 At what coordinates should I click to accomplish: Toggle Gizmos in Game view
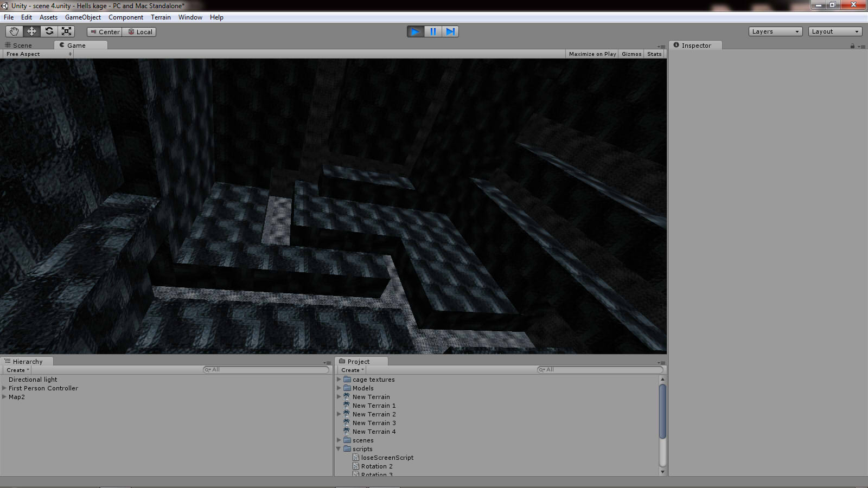631,54
